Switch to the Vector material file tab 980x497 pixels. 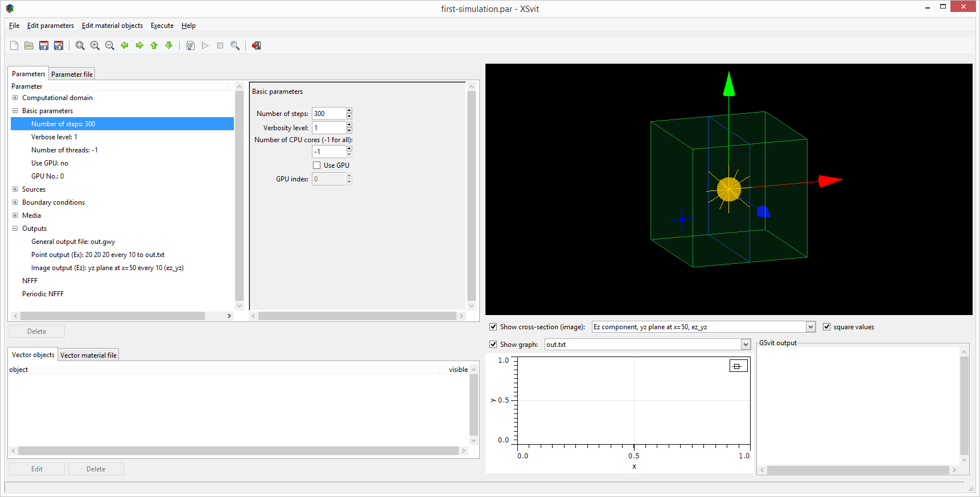coord(88,355)
